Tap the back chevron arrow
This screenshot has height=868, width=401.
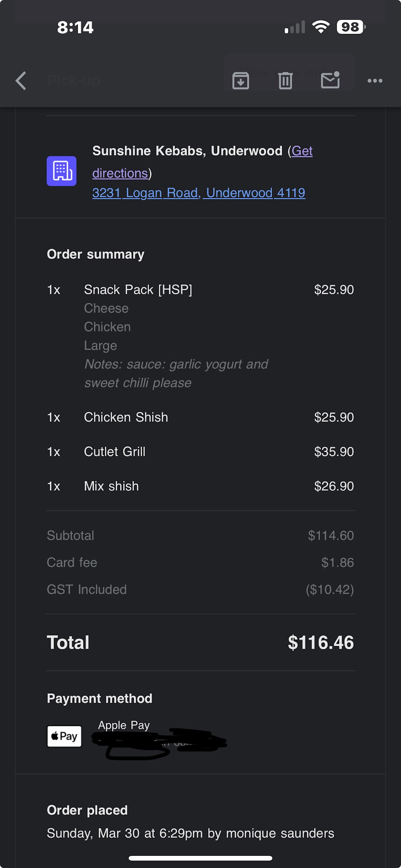pos(21,81)
